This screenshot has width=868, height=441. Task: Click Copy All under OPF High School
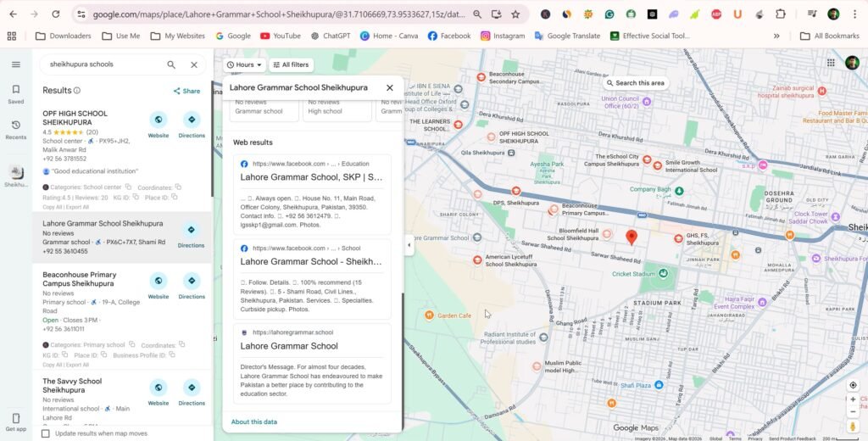53,207
